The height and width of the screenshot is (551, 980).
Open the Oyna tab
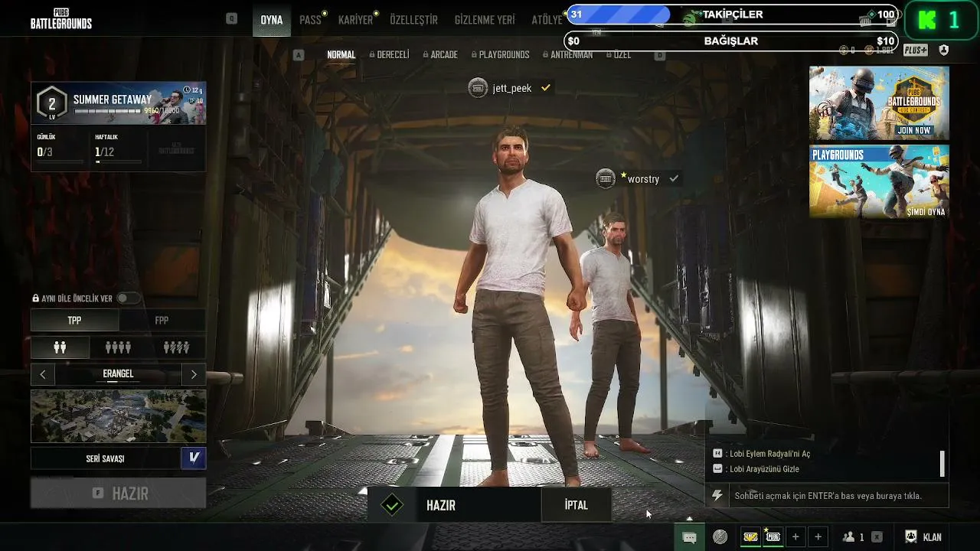(x=272, y=20)
